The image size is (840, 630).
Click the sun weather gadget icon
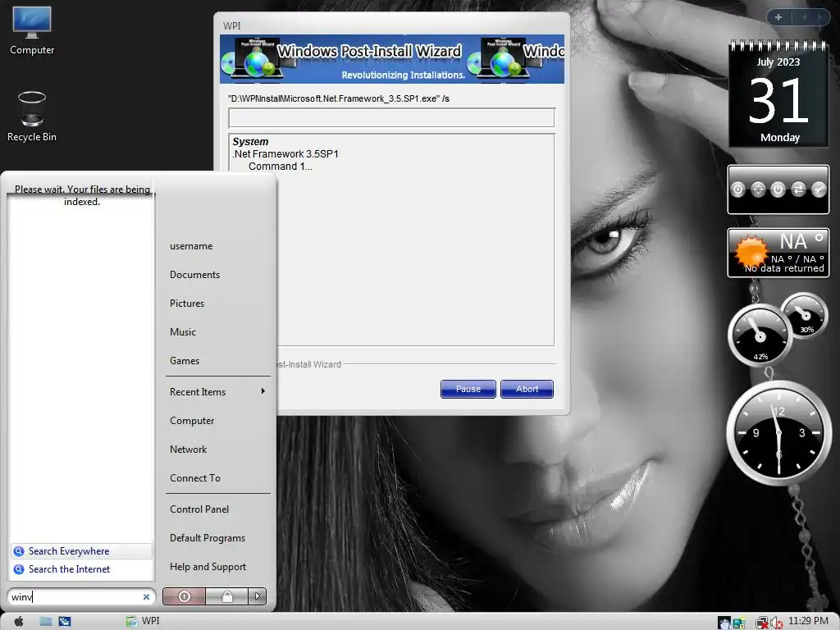[x=751, y=251]
